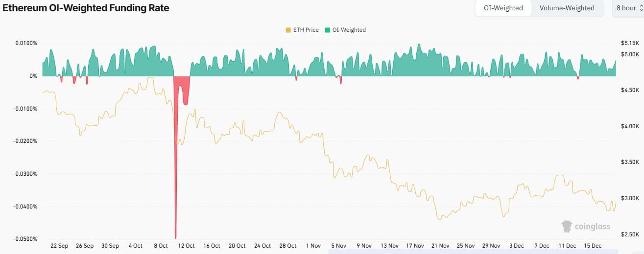Viewport: 644px width, 254px height.
Task: Click the coinglass logo icon watermark
Action: (x=567, y=226)
